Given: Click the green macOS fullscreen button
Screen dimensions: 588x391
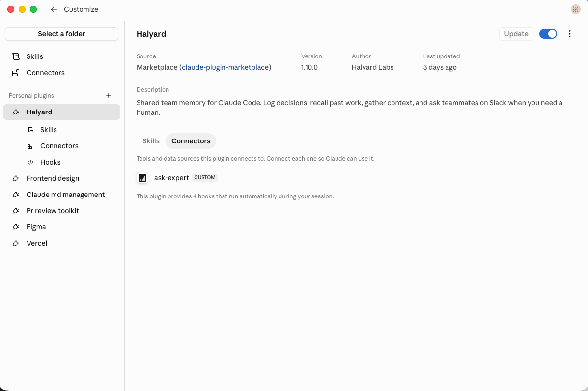Looking at the screenshot, I should (x=33, y=9).
